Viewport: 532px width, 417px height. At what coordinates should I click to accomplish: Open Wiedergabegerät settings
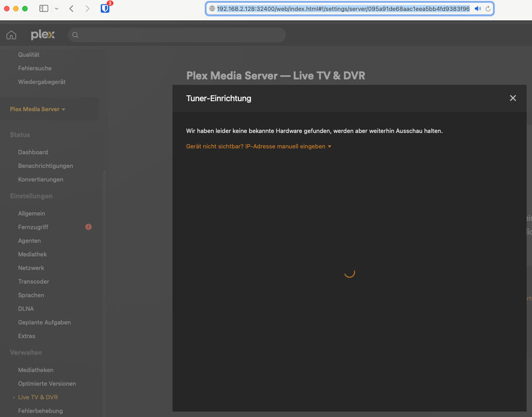42,82
